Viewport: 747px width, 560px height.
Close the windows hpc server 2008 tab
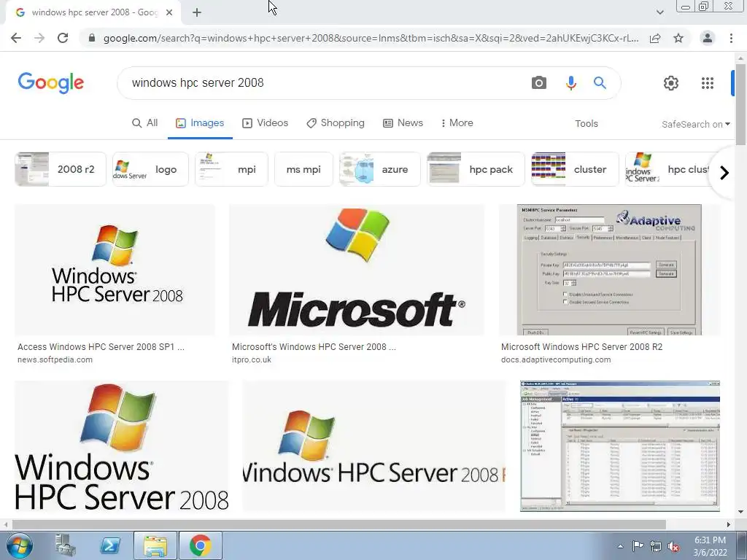tap(169, 13)
